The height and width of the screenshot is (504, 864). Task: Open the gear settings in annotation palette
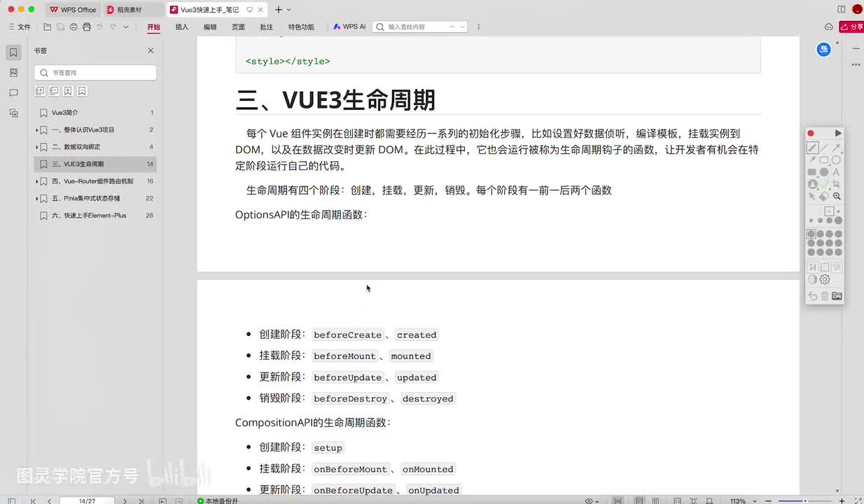[825, 279]
